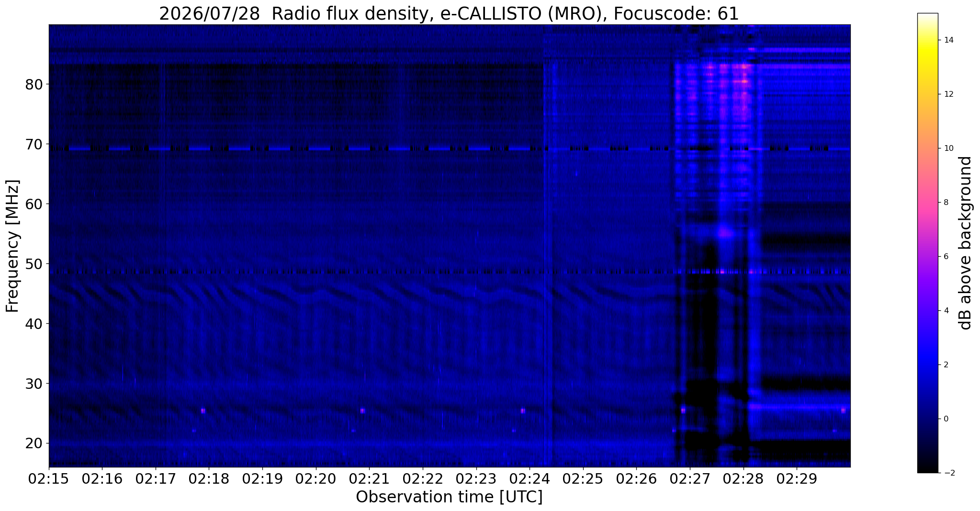This screenshot has width=980, height=511.
Task: Click the 'dB above background' colorbar label
Action: pos(966,243)
